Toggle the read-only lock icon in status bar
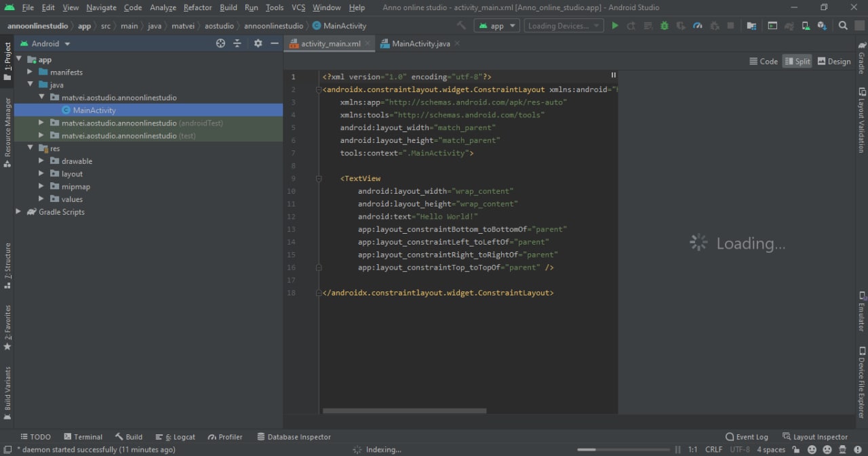This screenshot has height=456, width=868. coord(796,449)
